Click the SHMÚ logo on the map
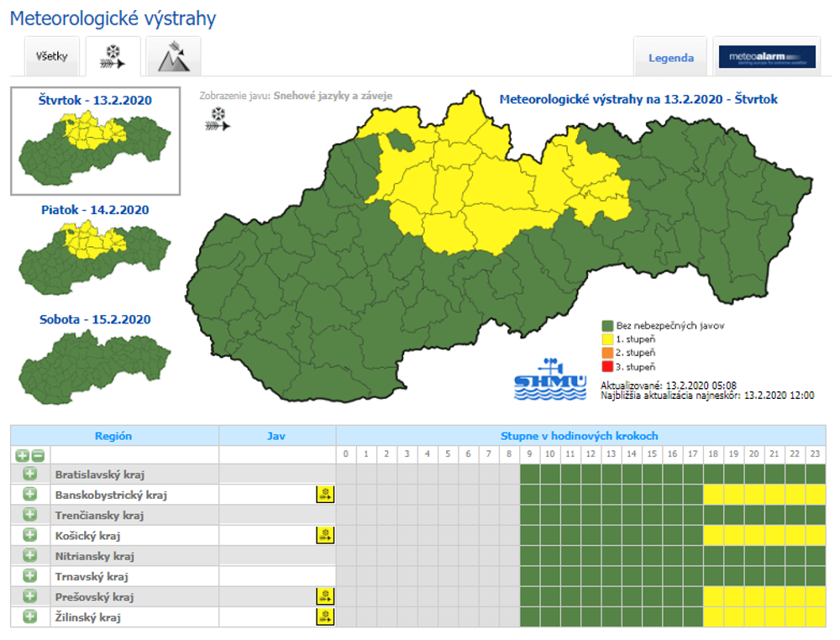Image resolution: width=840 pixels, height=640 pixels. [x=550, y=380]
